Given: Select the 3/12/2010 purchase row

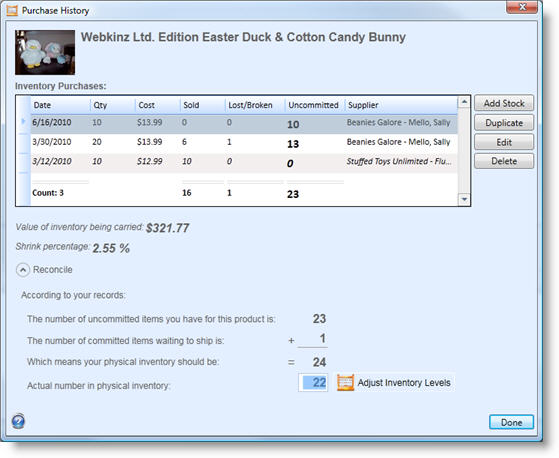Looking at the screenshot, I should [244, 163].
